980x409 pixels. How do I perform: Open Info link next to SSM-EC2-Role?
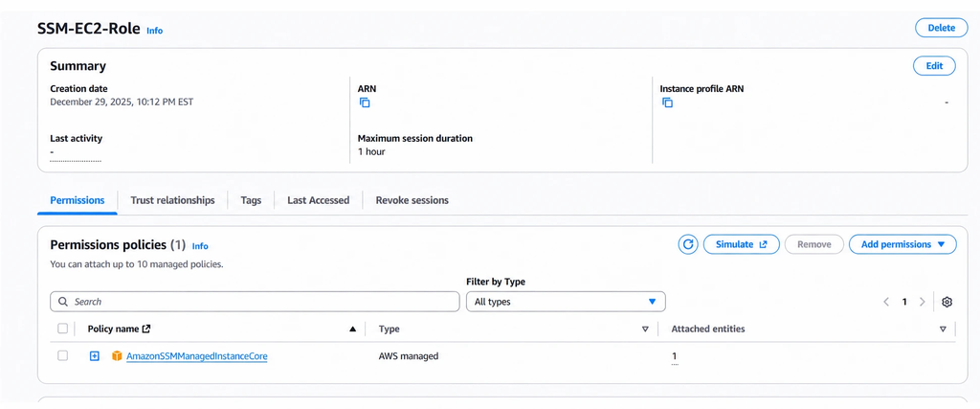click(x=154, y=31)
